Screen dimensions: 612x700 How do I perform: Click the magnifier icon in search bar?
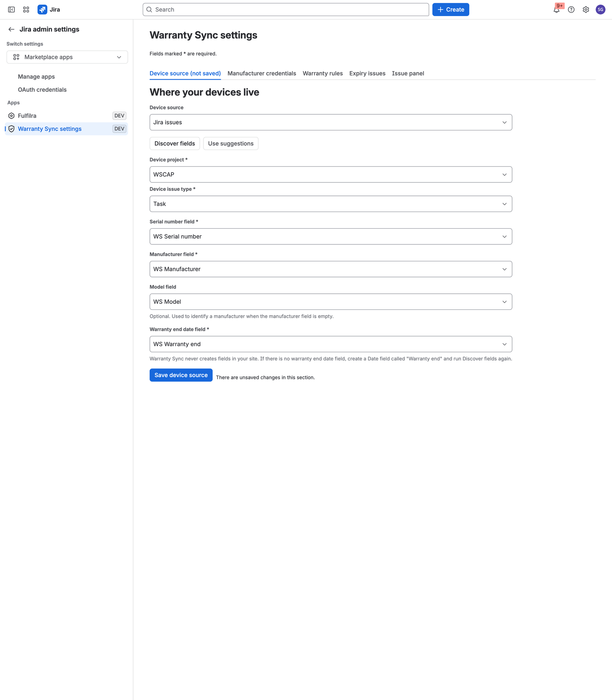click(149, 10)
